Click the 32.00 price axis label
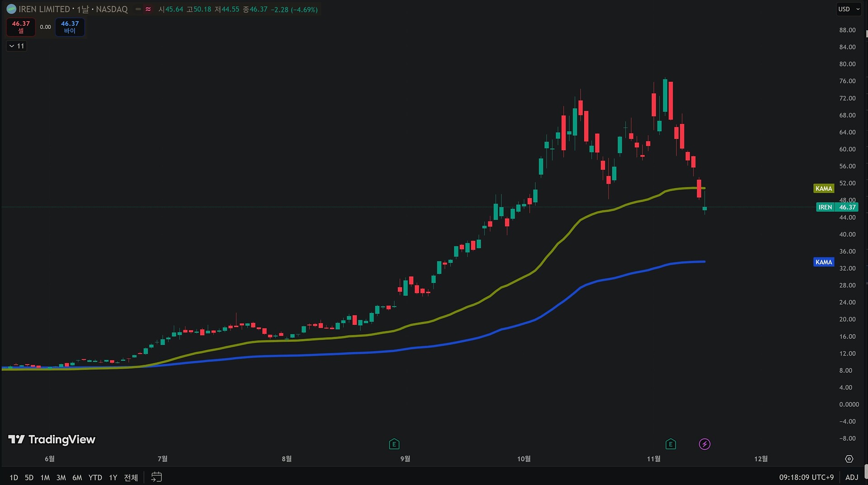The image size is (868, 485). click(x=847, y=268)
